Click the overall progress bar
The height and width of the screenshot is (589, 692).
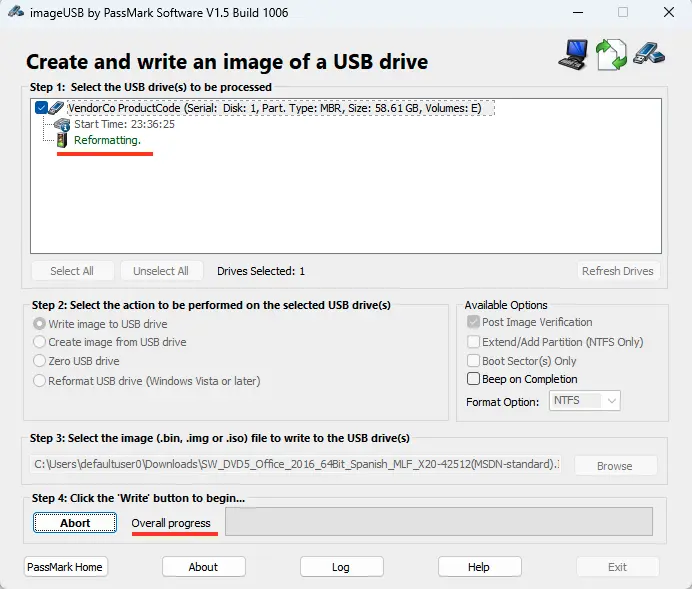point(439,521)
